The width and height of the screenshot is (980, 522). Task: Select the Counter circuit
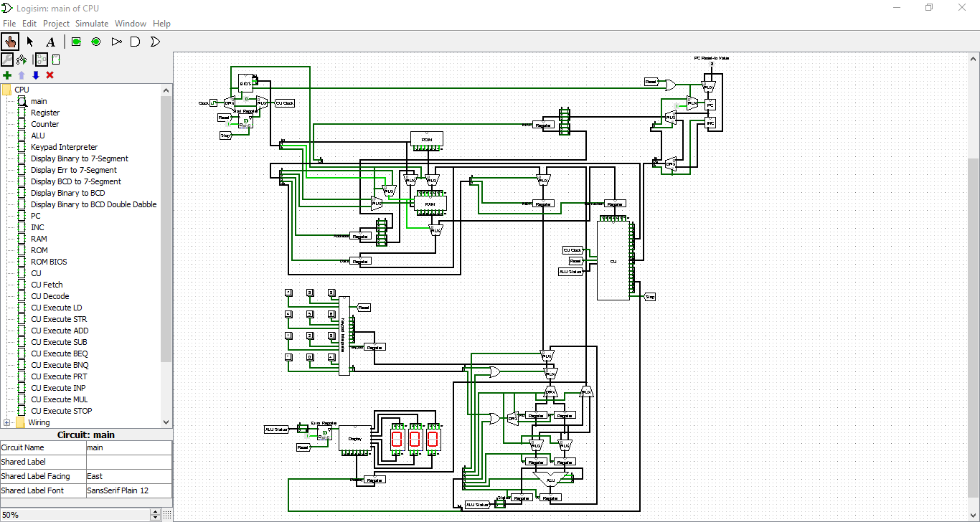(x=44, y=124)
